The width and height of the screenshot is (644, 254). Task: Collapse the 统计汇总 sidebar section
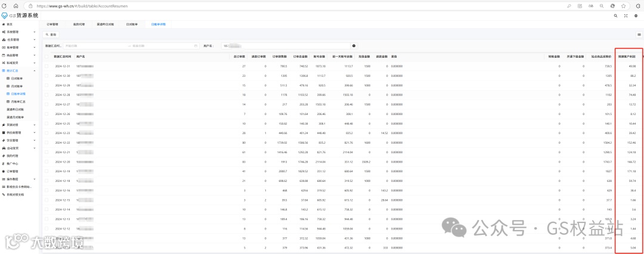20,71
